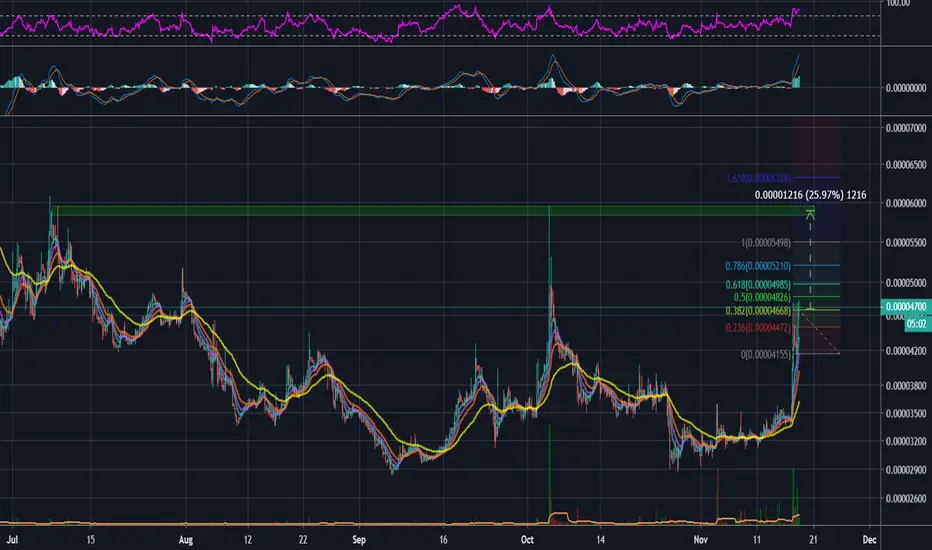Viewport: 932px width, 550px height.
Task: Click the 16 date label after Sep
Action: 443,540
